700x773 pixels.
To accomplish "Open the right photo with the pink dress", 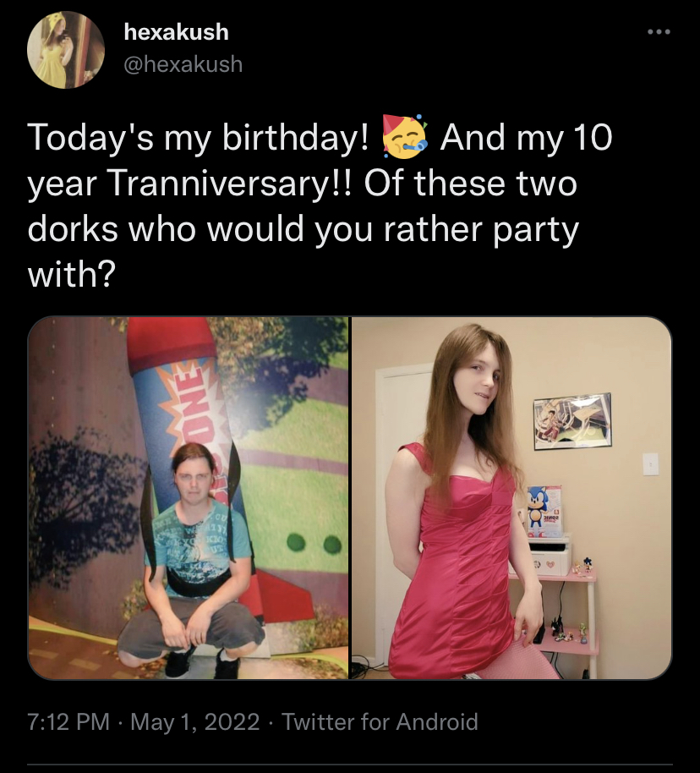I will coord(511,498).
